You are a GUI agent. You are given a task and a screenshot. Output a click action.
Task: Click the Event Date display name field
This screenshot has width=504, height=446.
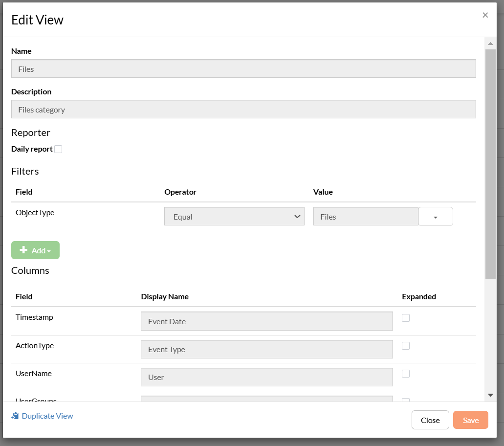pos(266,321)
